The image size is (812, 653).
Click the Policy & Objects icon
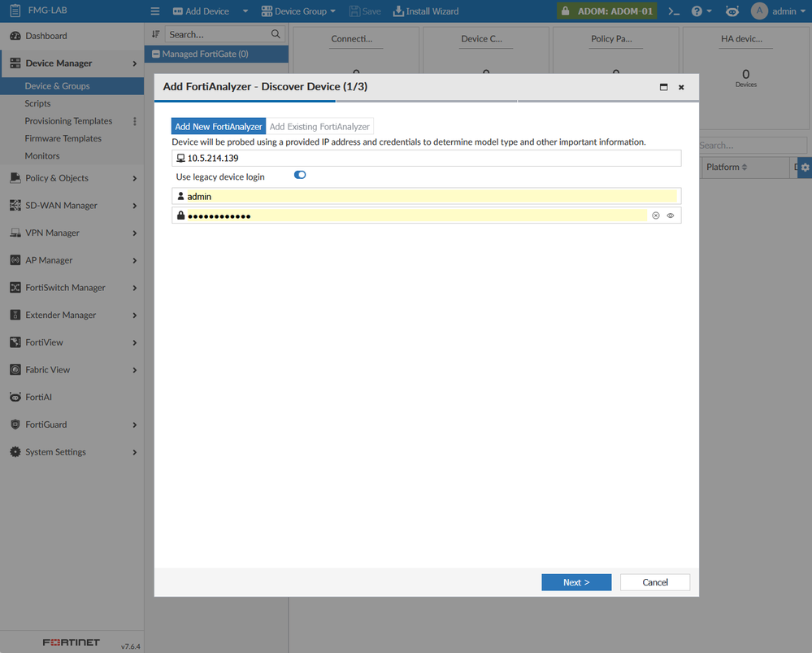[15, 178]
